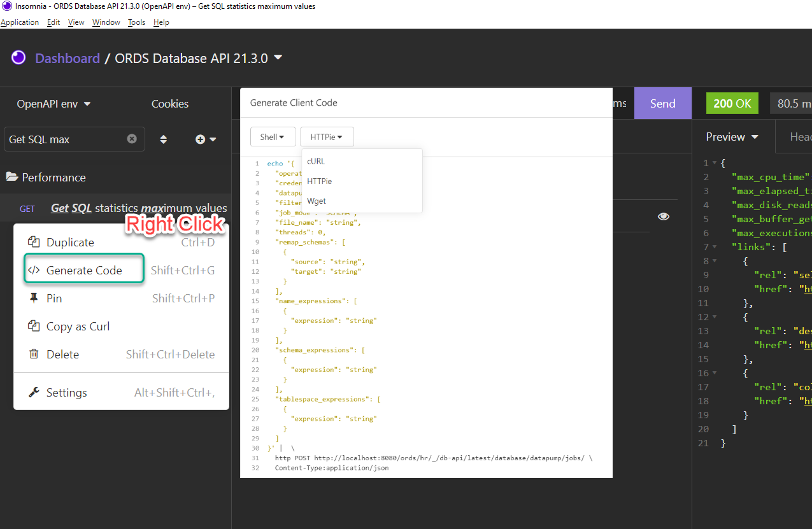This screenshot has height=529, width=812.
Task: Click the "name_expressions" line in generated code
Action: coord(316,300)
